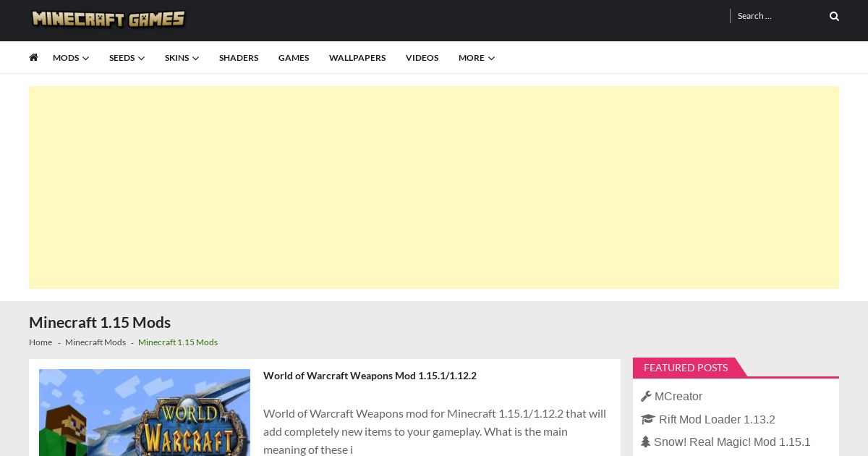868x456 pixels.
Task: Open World of Warcraft Weapons Mod post title
Action: 370,376
